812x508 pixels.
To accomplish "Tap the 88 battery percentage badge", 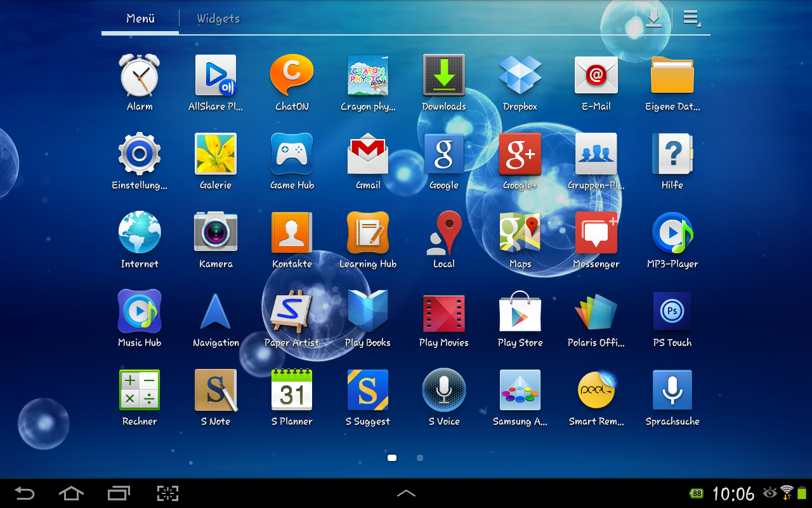I will pos(697,493).
